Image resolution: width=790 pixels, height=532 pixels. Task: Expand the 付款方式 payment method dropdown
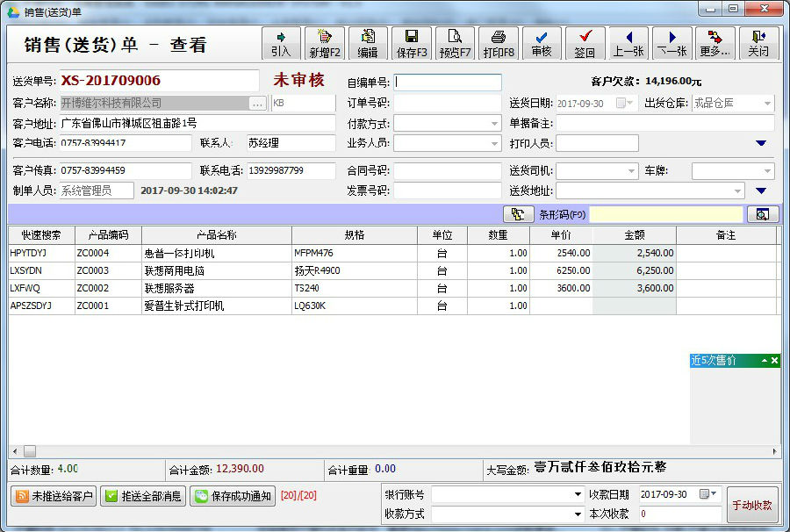point(494,124)
